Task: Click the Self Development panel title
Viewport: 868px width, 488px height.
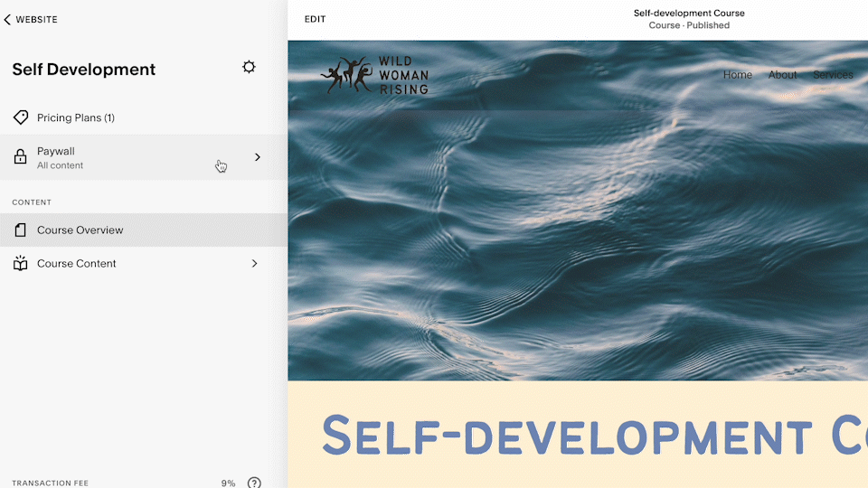Action: click(83, 70)
